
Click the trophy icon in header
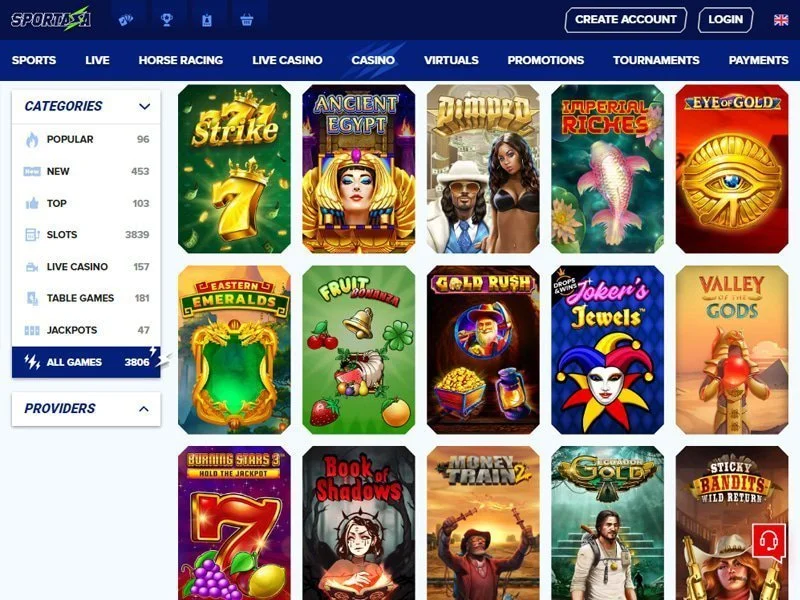pyautogui.click(x=166, y=20)
